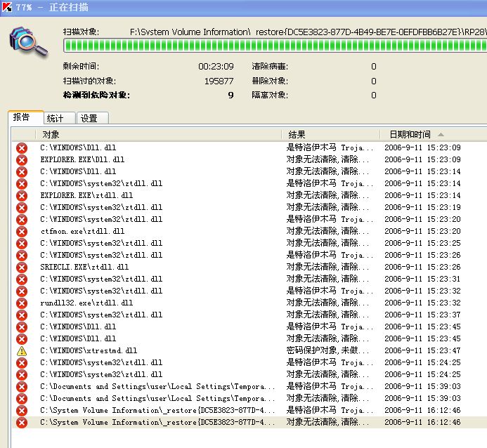
Task: Click error icon of highlighted System Volume row
Action: (22, 423)
